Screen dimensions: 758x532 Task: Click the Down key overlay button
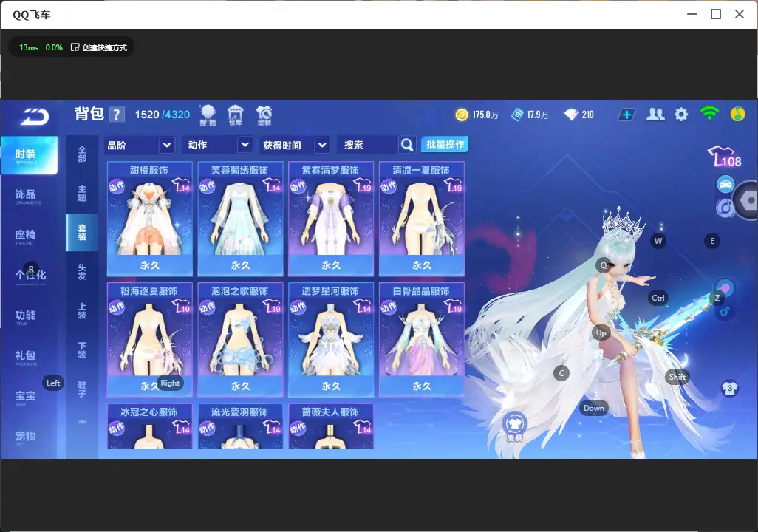[594, 408]
